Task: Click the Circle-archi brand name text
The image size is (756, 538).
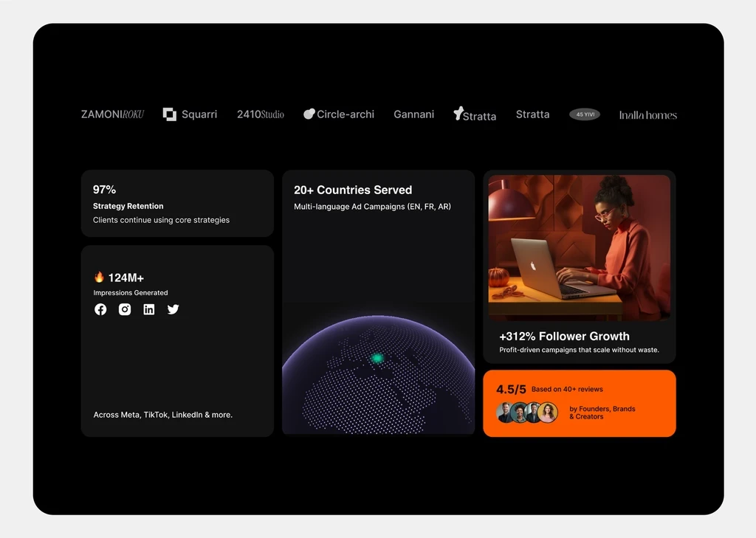Action: tap(346, 114)
